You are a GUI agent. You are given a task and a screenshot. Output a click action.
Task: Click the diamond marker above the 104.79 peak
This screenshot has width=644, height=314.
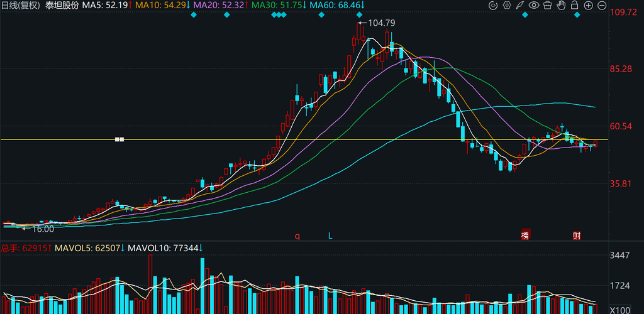point(359,15)
